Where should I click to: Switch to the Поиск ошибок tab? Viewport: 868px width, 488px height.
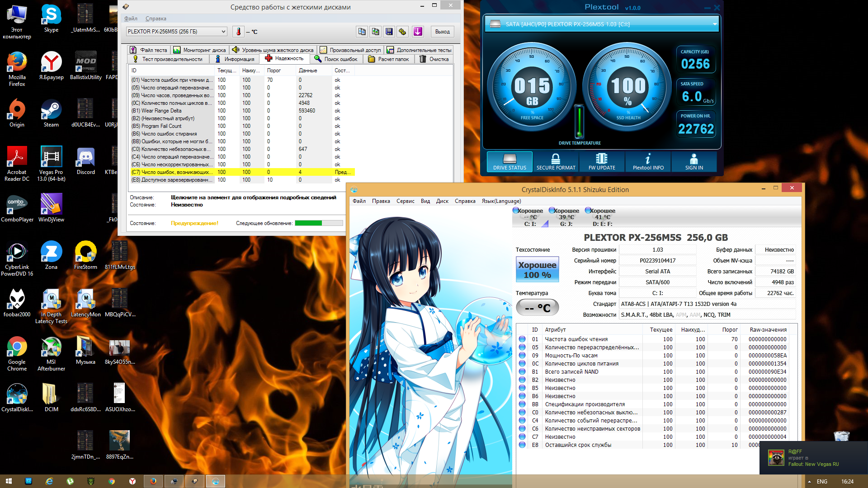336,59
